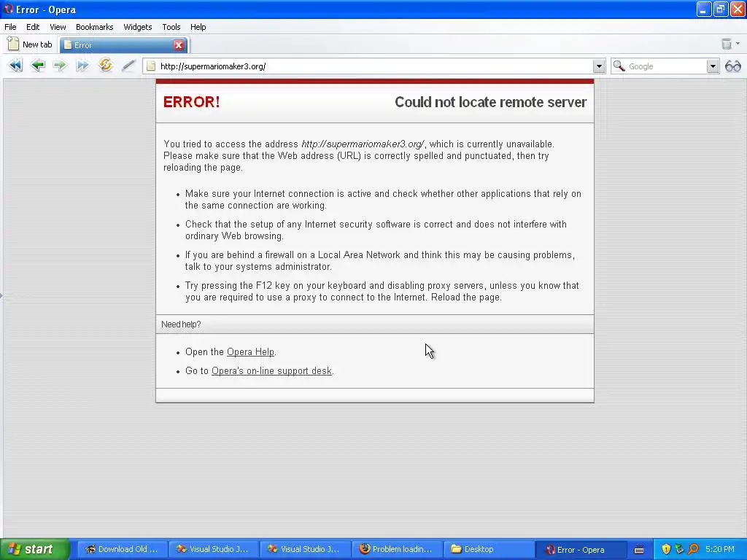
Task: Select the Error tab
Action: [x=123, y=44]
